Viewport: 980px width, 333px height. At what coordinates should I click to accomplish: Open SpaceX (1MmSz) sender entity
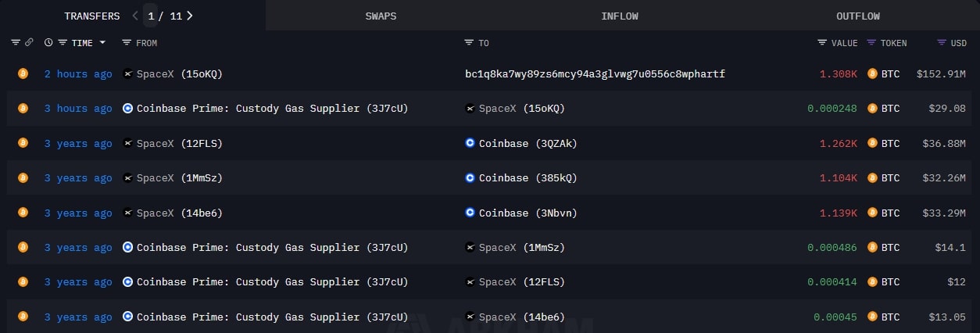click(179, 178)
